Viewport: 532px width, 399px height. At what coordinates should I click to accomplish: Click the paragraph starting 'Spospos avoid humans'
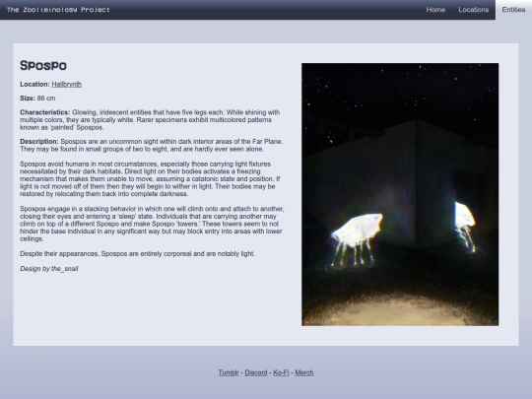[x=150, y=178]
